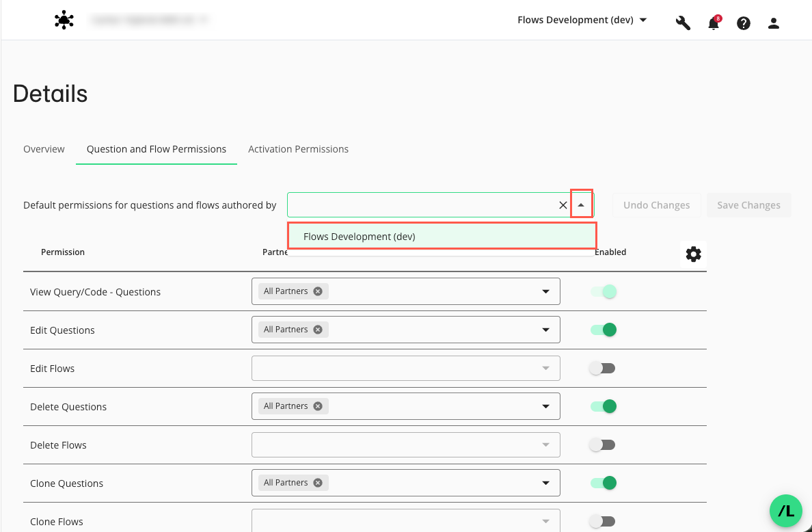Viewport: 812px width, 532px height.
Task: Enable the Delete Flows switch
Action: pyautogui.click(x=602, y=445)
